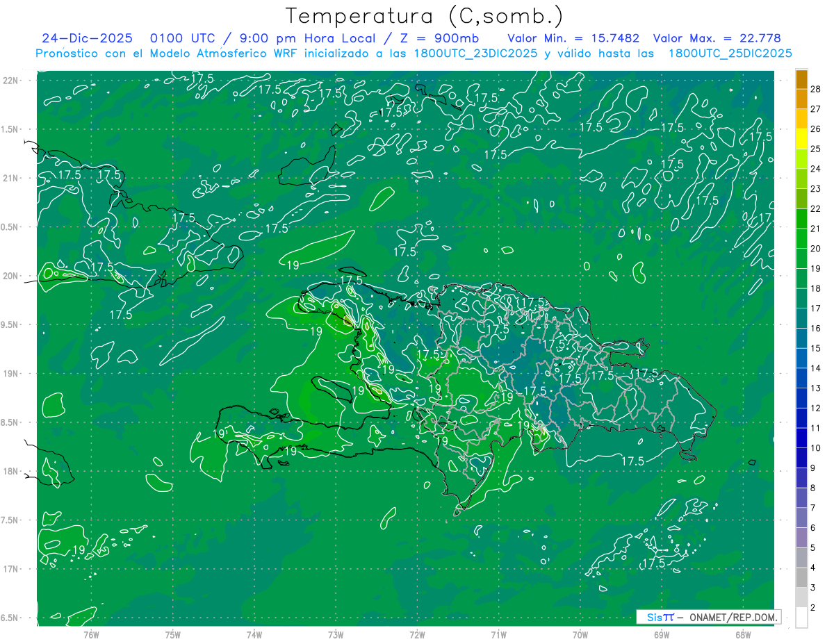Click the "75W" longitude label

pos(172,634)
